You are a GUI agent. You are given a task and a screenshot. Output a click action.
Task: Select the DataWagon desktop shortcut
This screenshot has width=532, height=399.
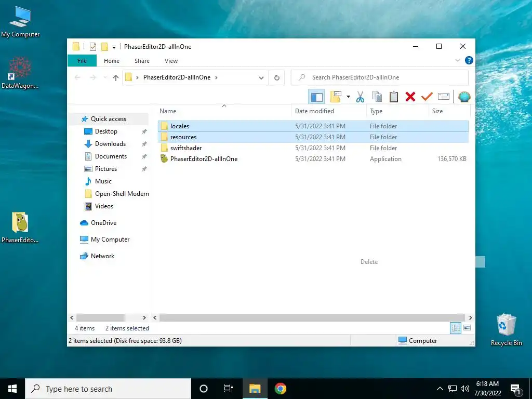20,73
